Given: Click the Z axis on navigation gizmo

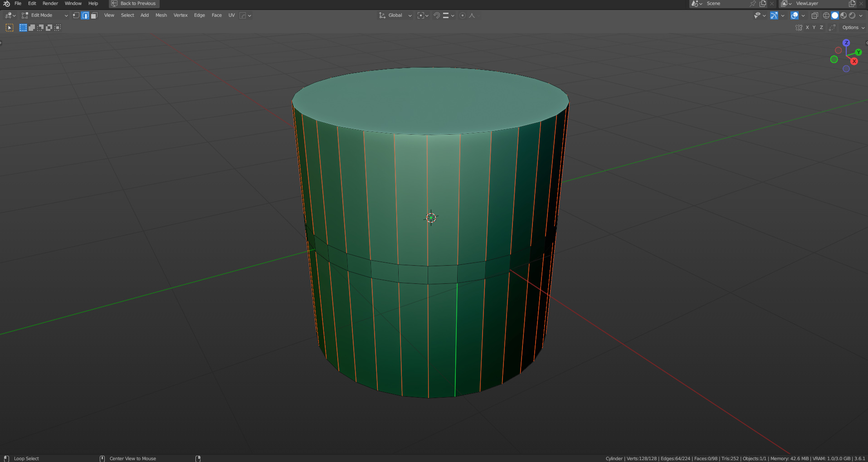Looking at the screenshot, I should point(846,43).
